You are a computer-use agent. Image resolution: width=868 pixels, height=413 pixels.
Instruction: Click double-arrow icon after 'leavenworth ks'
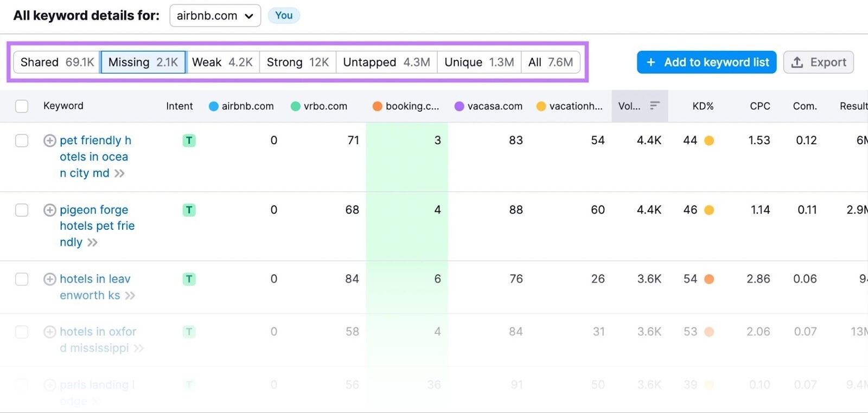pyautogui.click(x=130, y=295)
